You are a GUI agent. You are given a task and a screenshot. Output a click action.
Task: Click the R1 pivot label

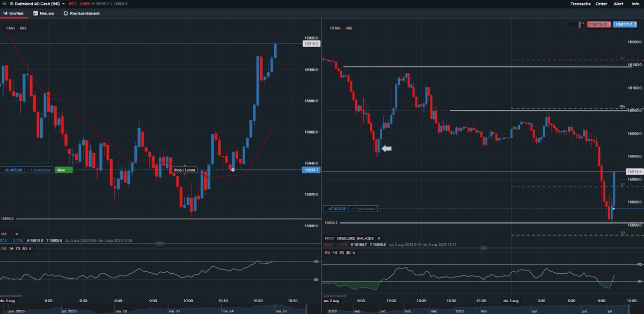623,58
